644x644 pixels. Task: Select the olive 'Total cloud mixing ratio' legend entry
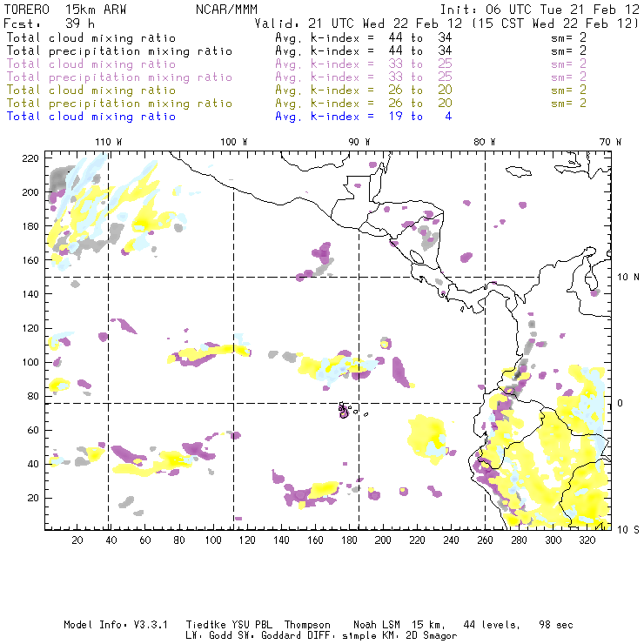pyautogui.click(x=91, y=91)
